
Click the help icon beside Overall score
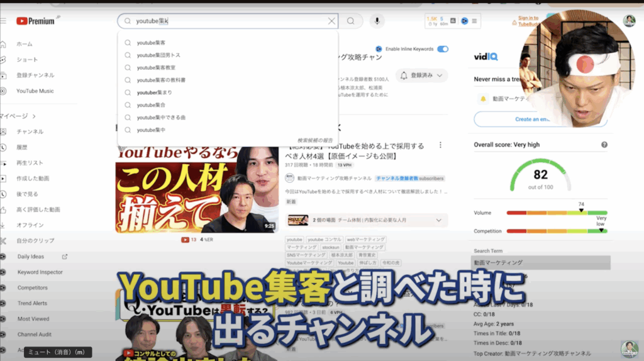[x=604, y=145]
